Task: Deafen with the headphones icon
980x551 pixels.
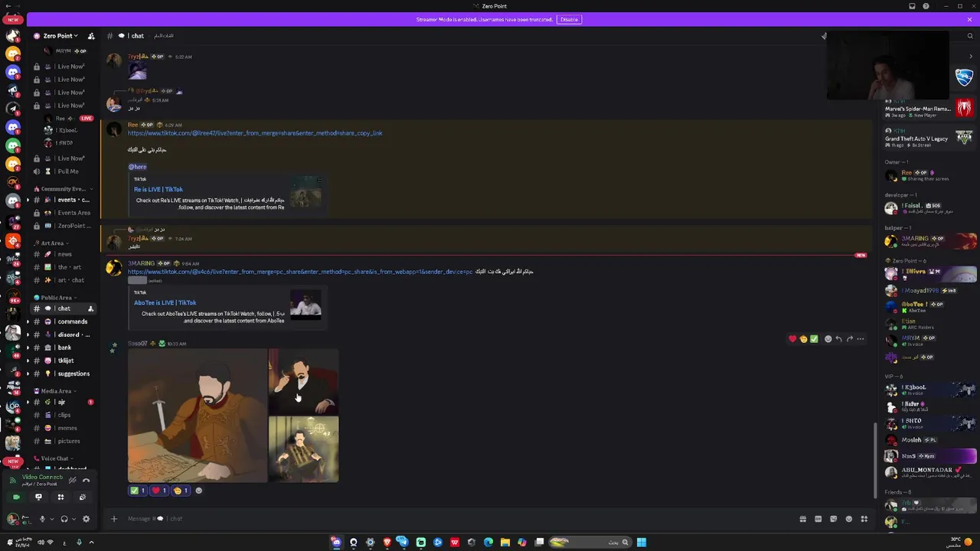Action: click(64, 519)
